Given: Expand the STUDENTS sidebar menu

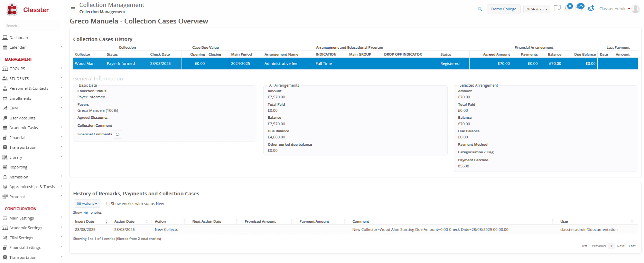Looking at the screenshot, I should tap(19, 79).
